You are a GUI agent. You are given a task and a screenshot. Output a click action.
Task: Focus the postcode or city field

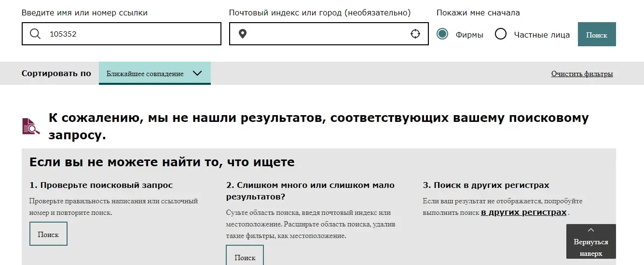coord(329,34)
